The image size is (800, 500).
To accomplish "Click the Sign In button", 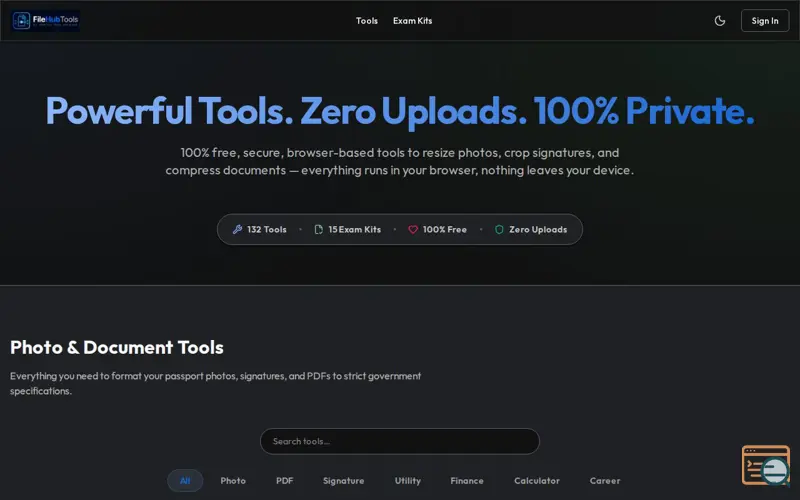I will [765, 21].
